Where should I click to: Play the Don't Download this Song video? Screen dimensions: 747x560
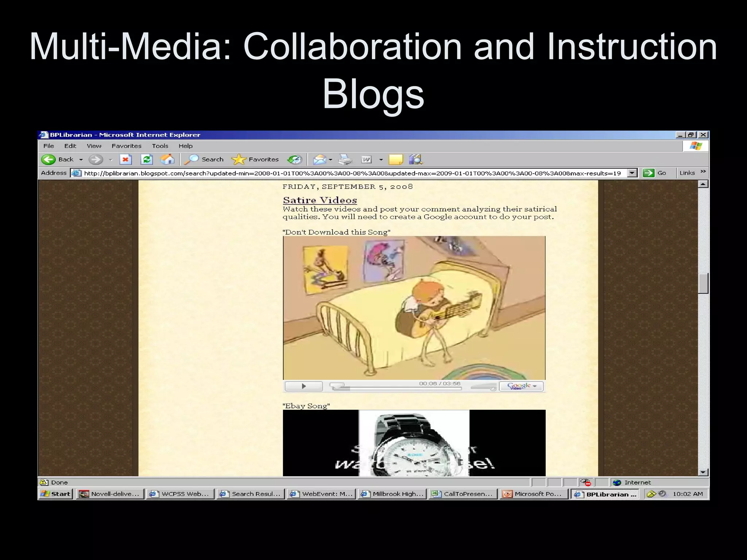(303, 386)
